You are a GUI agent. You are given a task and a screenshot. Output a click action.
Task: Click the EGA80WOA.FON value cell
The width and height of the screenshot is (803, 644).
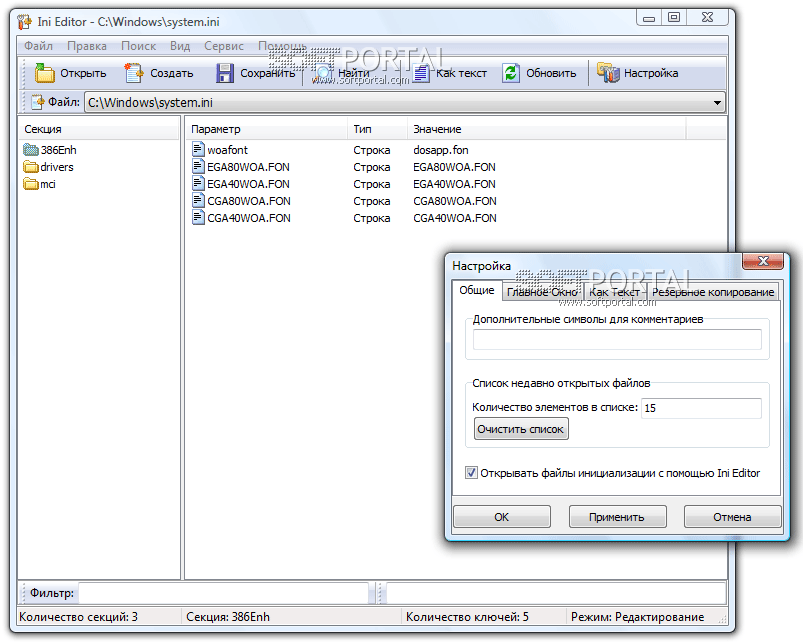pos(454,167)
